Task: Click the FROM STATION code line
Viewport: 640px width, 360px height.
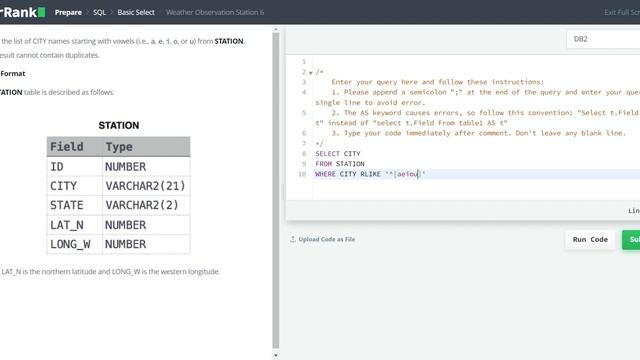Action: (340, 164)
